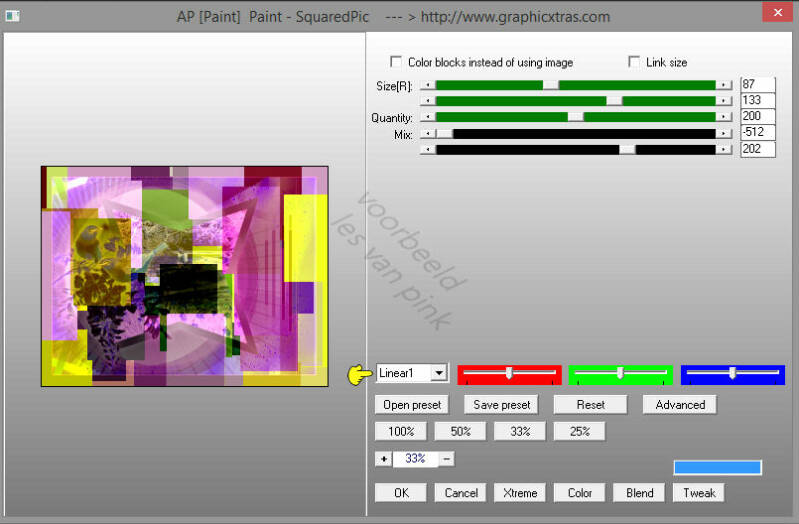The height and width of the screenshot is (524, 799).
Task: Adjust the green channel slider
Action: 620,374
